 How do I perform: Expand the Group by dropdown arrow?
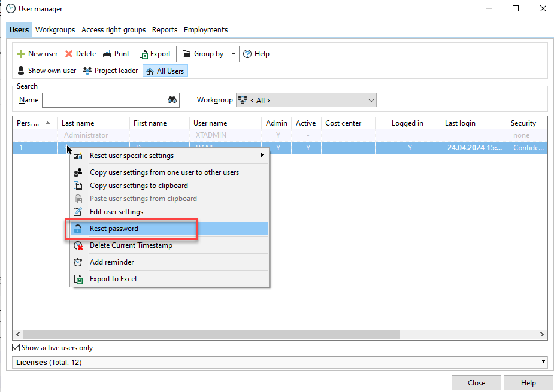tap(234, 53)
